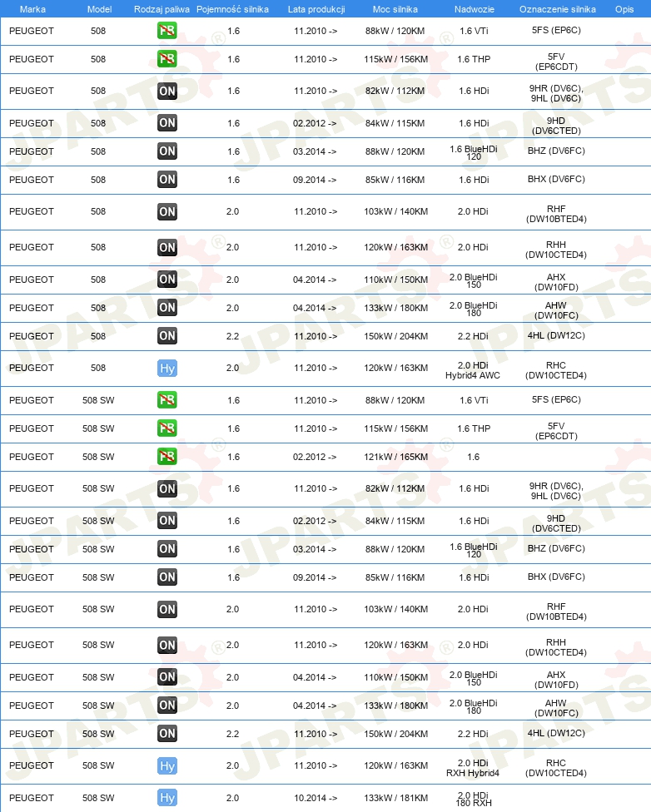Click ON icon in non-SW 508 2.0 BlueHDi 180 row

(x=166, y=308)
